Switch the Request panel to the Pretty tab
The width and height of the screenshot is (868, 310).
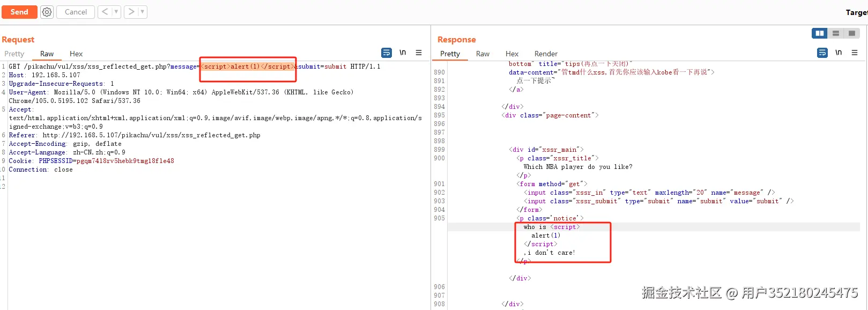coord(14,54)
